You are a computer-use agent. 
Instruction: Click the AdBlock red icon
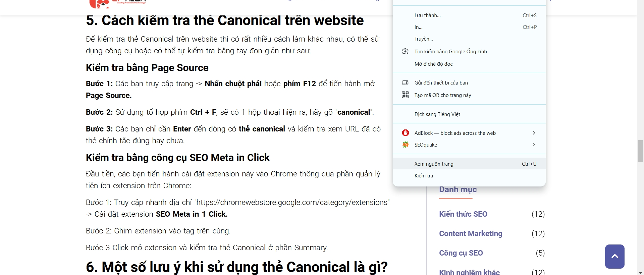pyautogui.click(x=405, y=133)
